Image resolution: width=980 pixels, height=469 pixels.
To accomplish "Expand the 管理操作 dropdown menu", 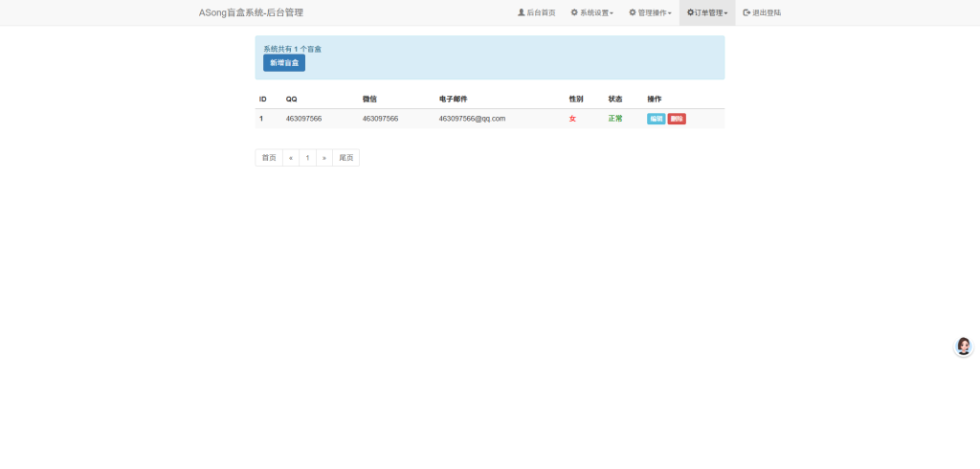I will click(x=650, y=12).
